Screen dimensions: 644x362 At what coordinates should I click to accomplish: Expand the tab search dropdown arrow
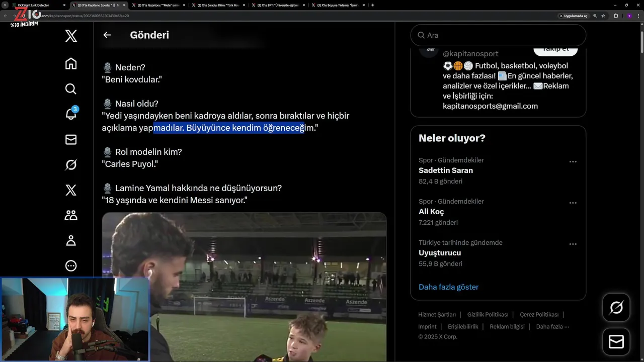click(5, 5)
